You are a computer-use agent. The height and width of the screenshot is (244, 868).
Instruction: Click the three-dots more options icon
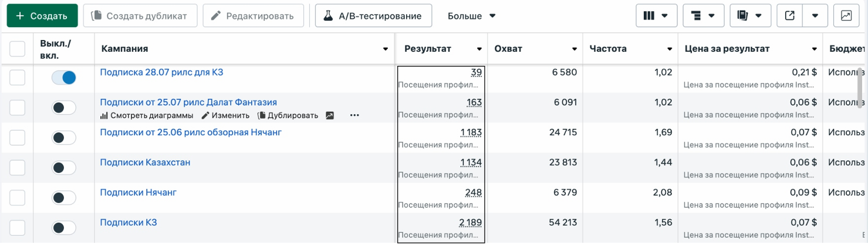(354, 116)
